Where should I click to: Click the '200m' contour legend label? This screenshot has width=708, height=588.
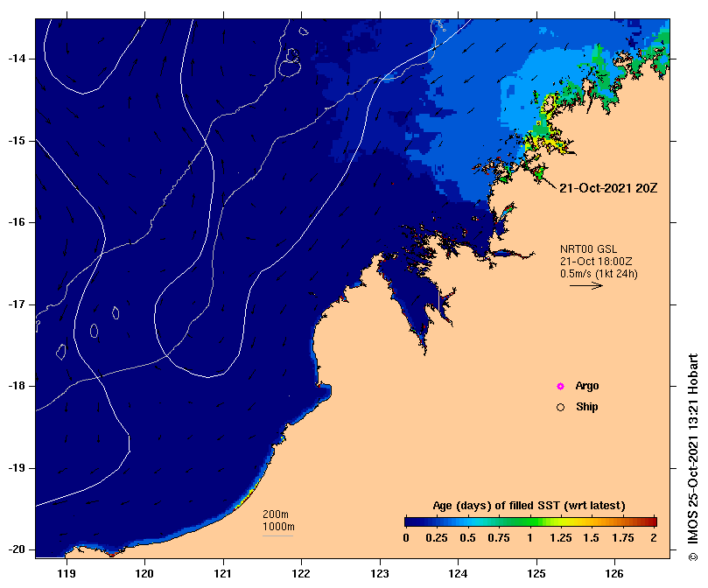click(276, 514)
